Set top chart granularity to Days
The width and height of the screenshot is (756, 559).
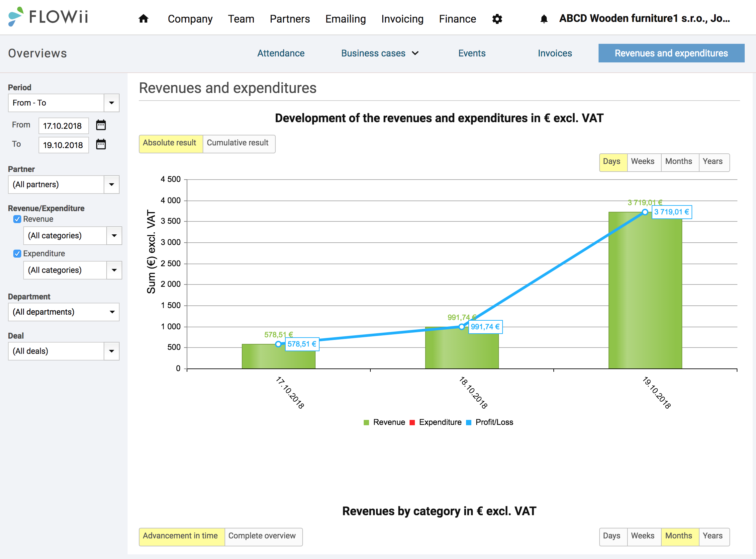(x=613, y=162)
